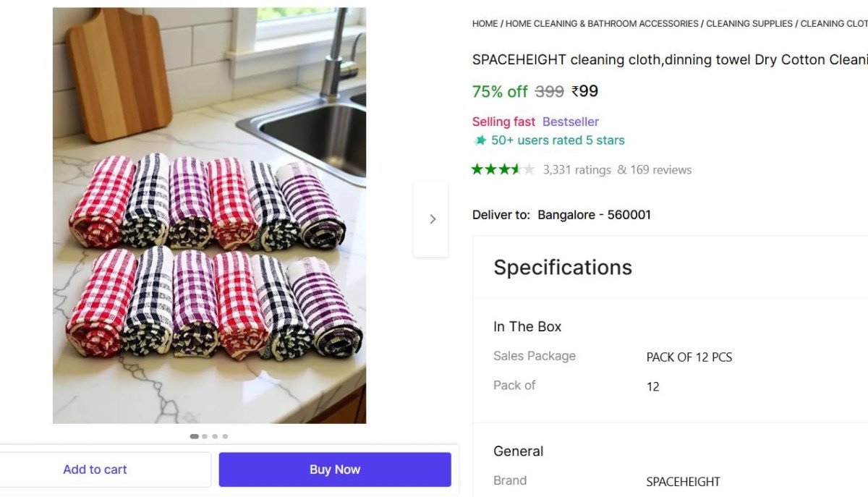Expand the General specifications group
868x497 pixels.
point(518,451)
